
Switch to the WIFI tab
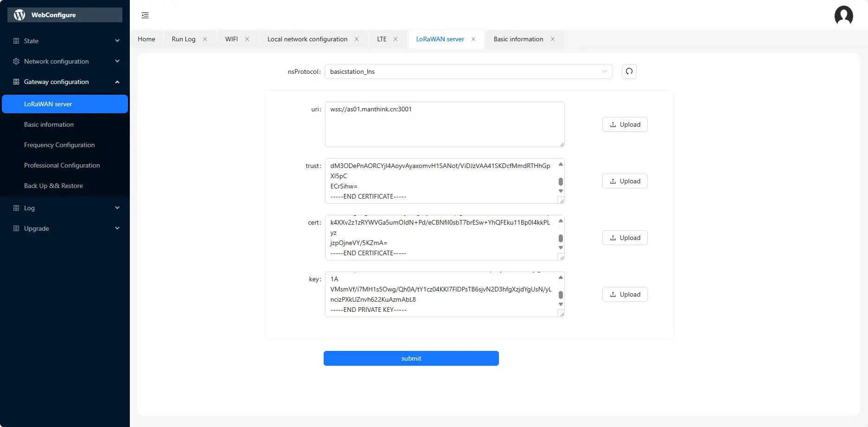pyautogui.click(x=231, y=39)
